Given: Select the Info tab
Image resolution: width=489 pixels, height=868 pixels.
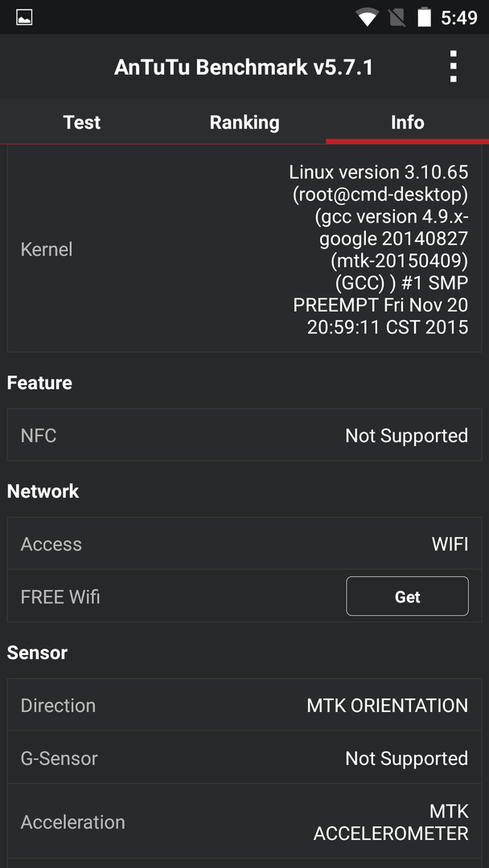Looking at the screenshot, I should 407,122.
